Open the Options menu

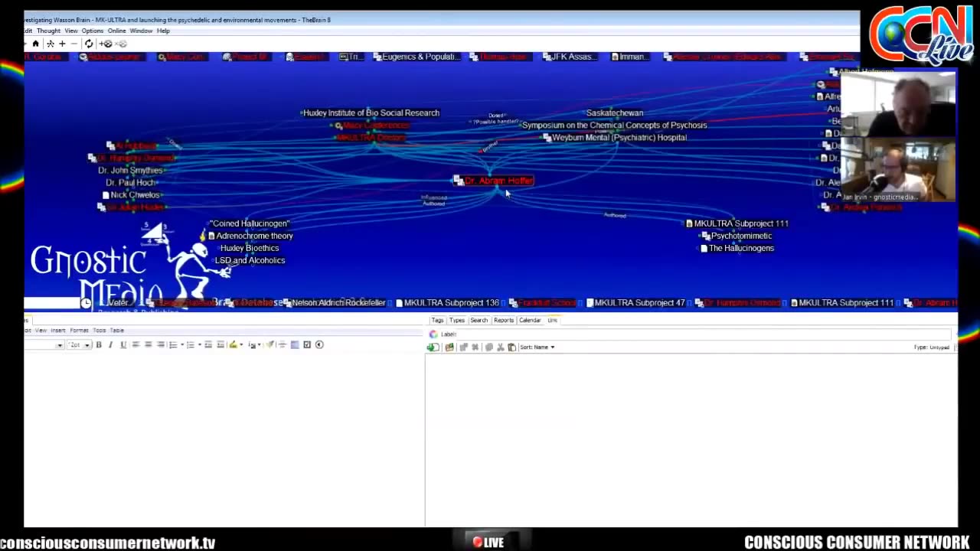[x=93, y=31]
